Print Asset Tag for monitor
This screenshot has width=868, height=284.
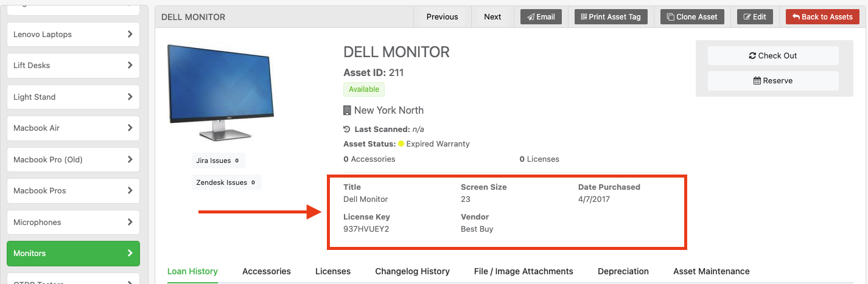click(611, 17)
